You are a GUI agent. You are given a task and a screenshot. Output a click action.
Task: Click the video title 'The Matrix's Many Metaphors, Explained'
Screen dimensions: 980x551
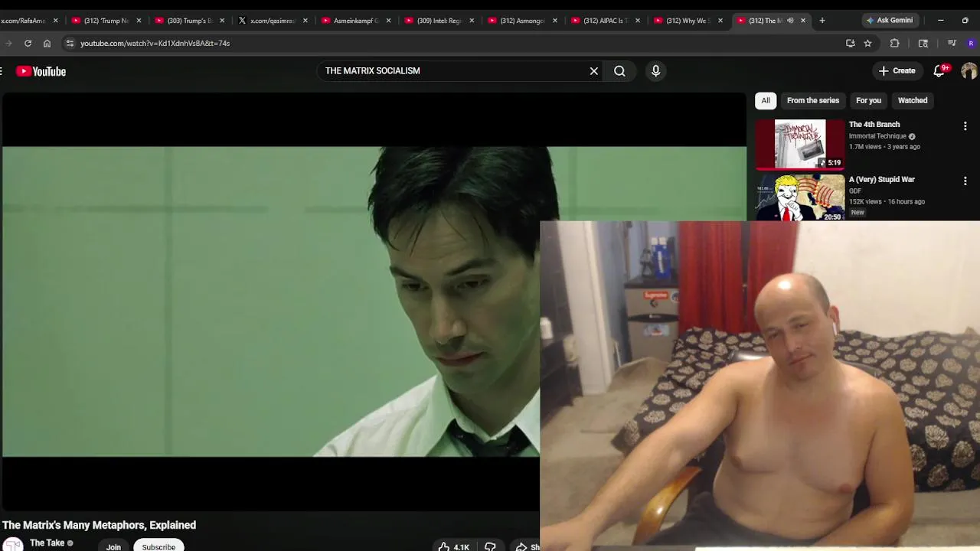100,525
